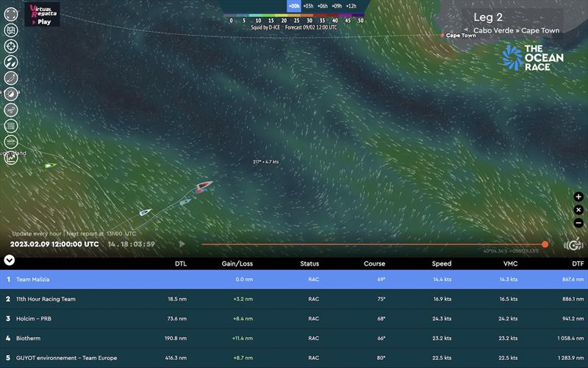Click the green boat on the map
588x368 pixels.
pyautogui.click(x=50, y=165)
